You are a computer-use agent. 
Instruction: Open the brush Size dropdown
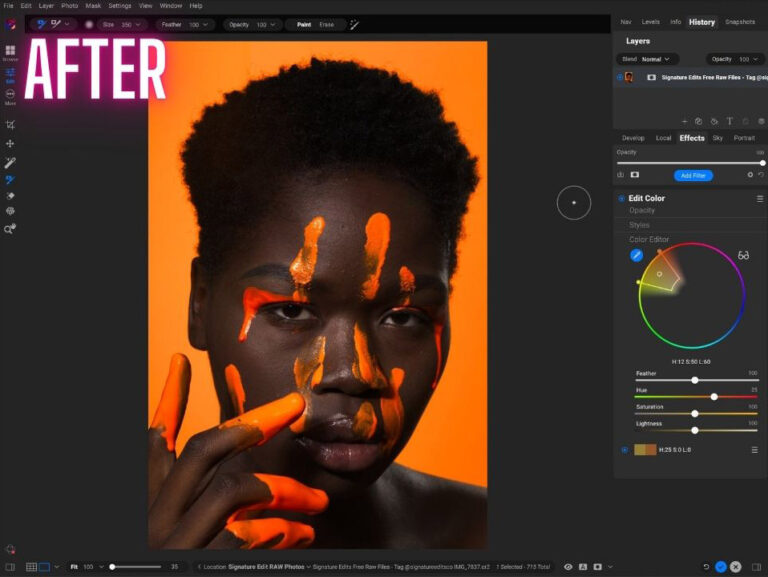click(x=121, y=24)
